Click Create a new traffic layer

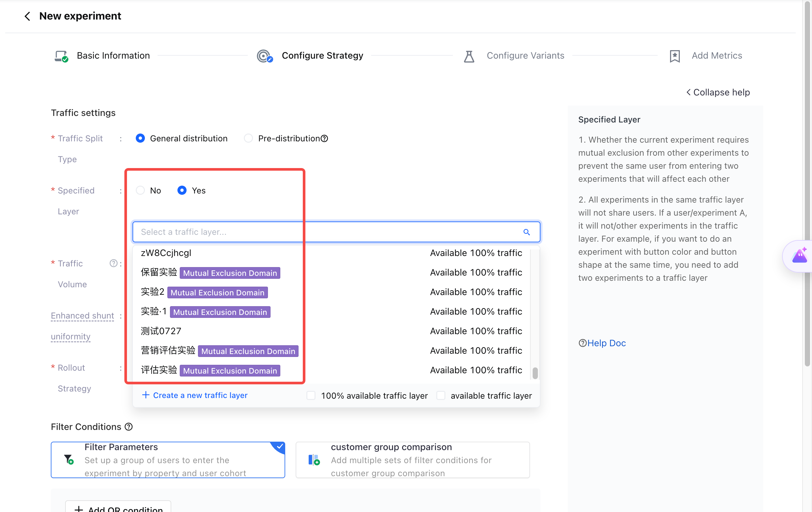tap(195, 395)
